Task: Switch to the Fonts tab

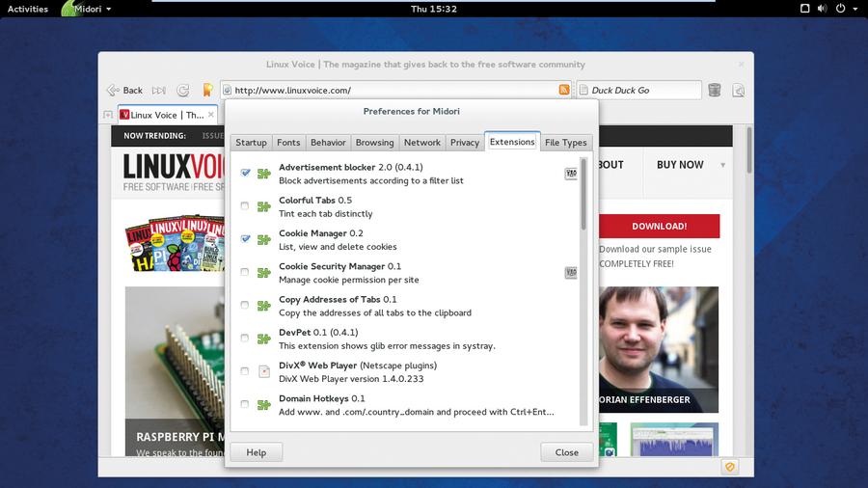Action: coord(288,142)
